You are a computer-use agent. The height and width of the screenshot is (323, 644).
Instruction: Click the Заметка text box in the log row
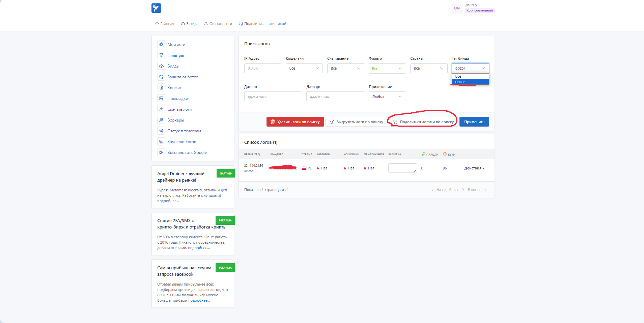[402, 168]
